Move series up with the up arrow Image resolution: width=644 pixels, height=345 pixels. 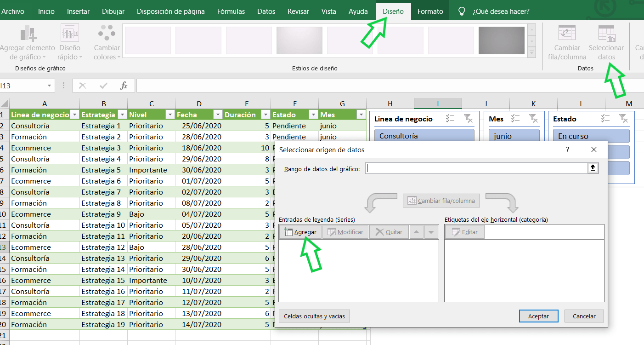[x=416, y=232]
